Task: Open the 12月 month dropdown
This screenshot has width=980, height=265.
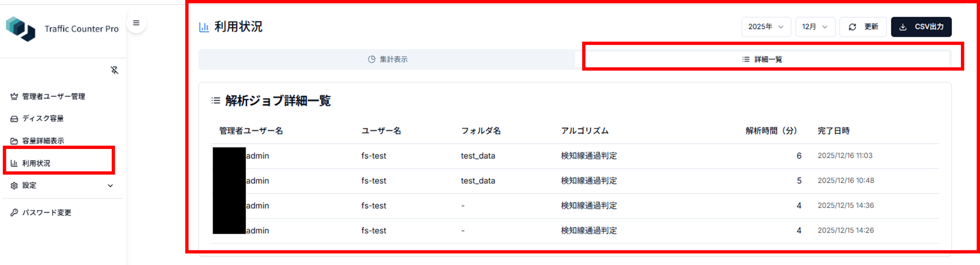Action: pos(814,27)
